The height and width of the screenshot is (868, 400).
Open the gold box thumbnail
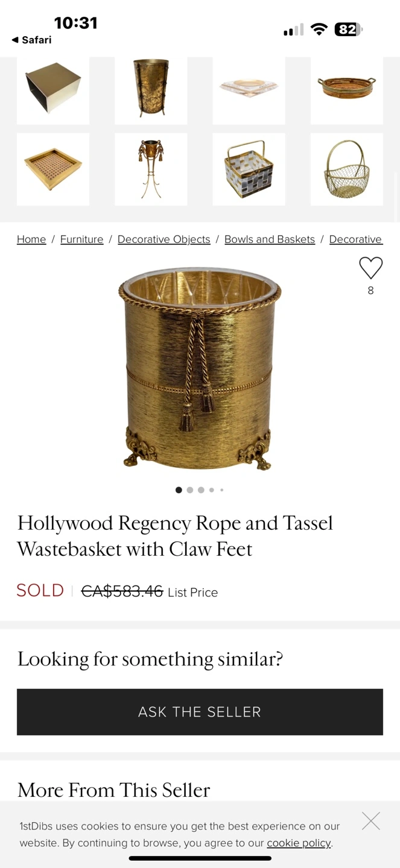[x=53, y=88]
